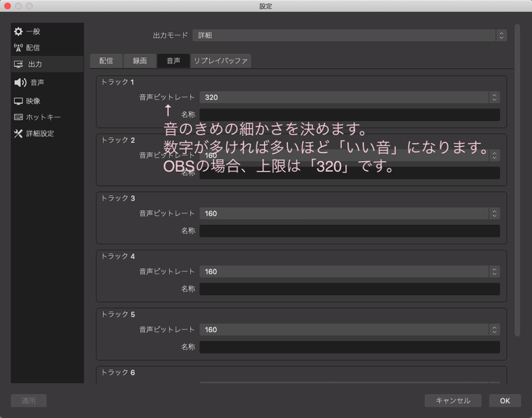Open the トラック 3 音声ビットレート dropdown
The width and height of the screenshot is (532, 418).
point(350,214)
